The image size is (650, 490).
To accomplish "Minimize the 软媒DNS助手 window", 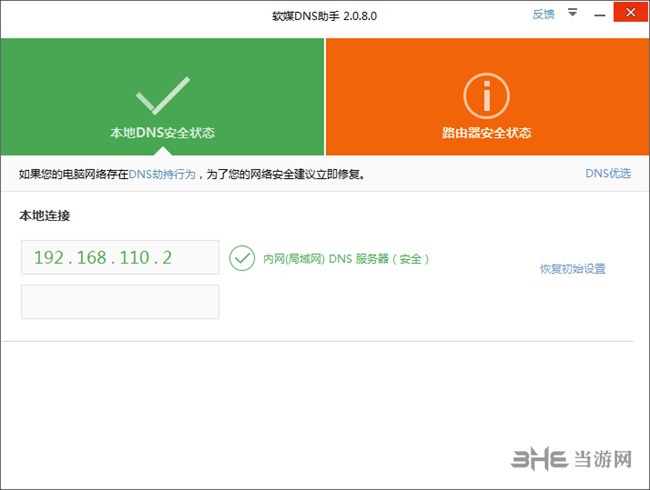I will [x=599, y=15].
